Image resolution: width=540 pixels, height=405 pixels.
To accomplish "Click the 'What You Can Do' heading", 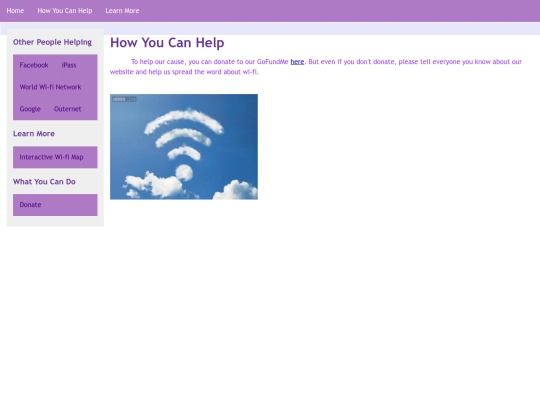I will click(x=44, y=181).
